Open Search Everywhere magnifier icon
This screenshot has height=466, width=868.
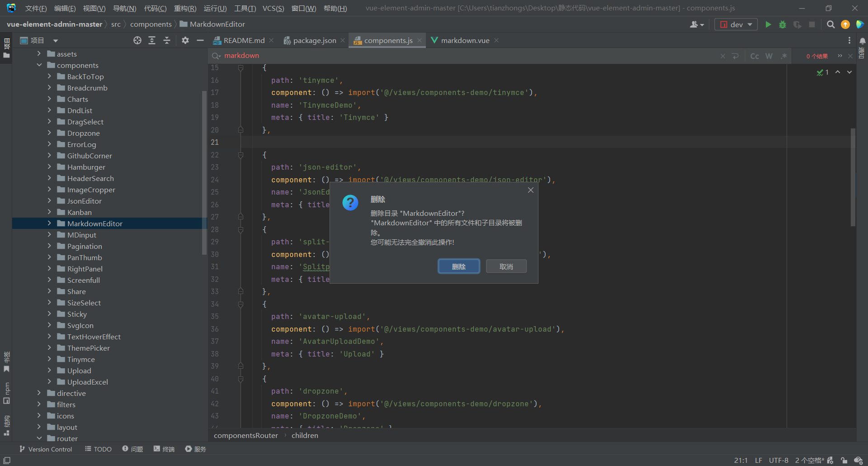830,24
